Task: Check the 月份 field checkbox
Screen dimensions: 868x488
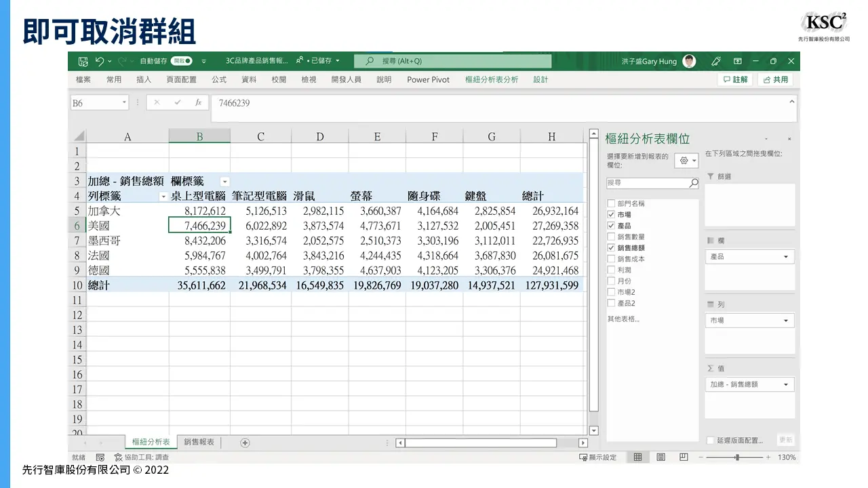Action: 611,281
